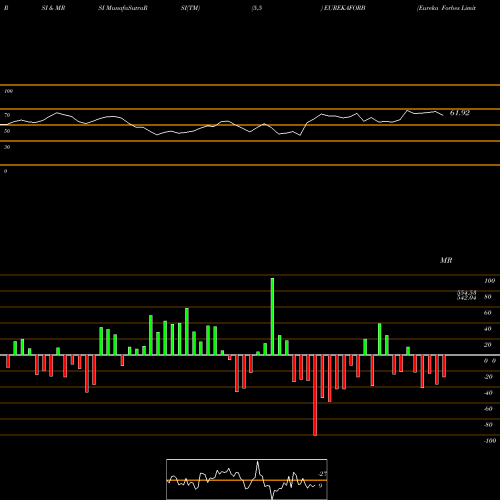Open the small overview chart thumbnail at bottom

tap(247, 479)
